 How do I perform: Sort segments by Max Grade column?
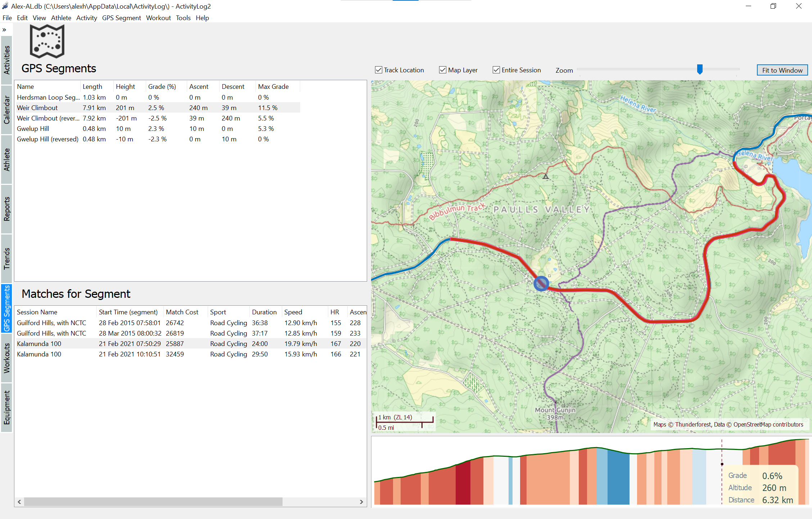pyautogui.click(x=273, y=87)
